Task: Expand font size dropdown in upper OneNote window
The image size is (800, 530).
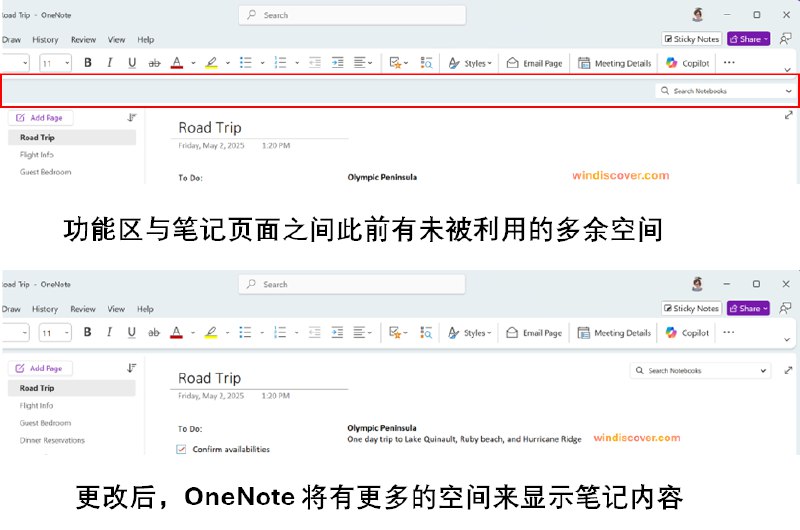Action: pos(67,63)
